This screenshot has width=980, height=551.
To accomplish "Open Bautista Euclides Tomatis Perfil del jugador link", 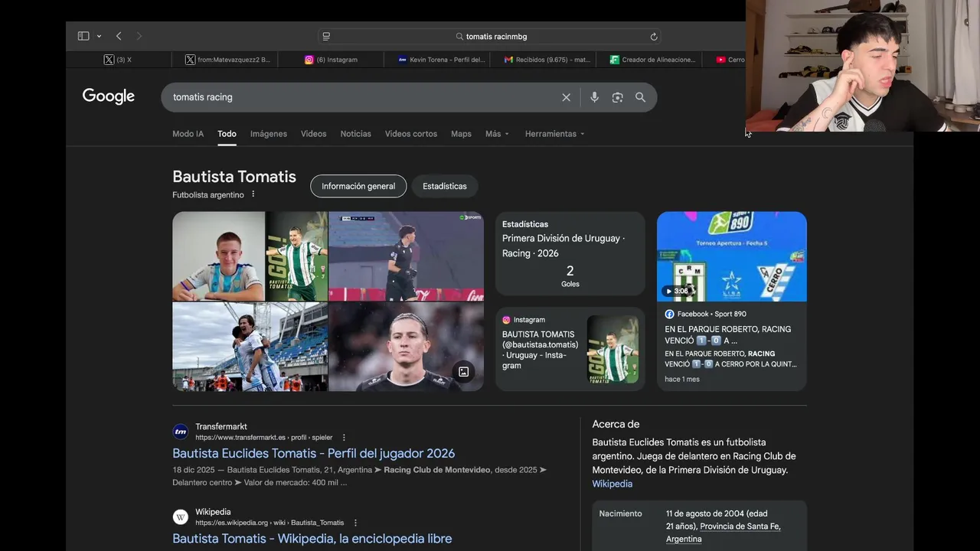I will [x=314, y=453].
